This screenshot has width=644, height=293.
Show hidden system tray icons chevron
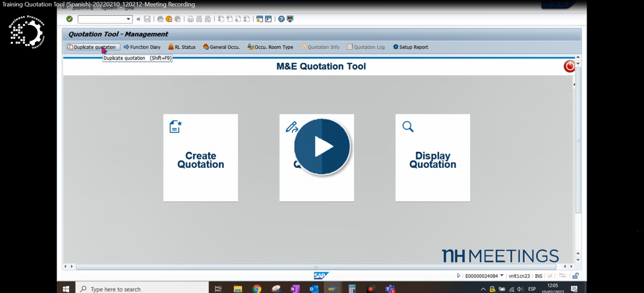[484, 289]
